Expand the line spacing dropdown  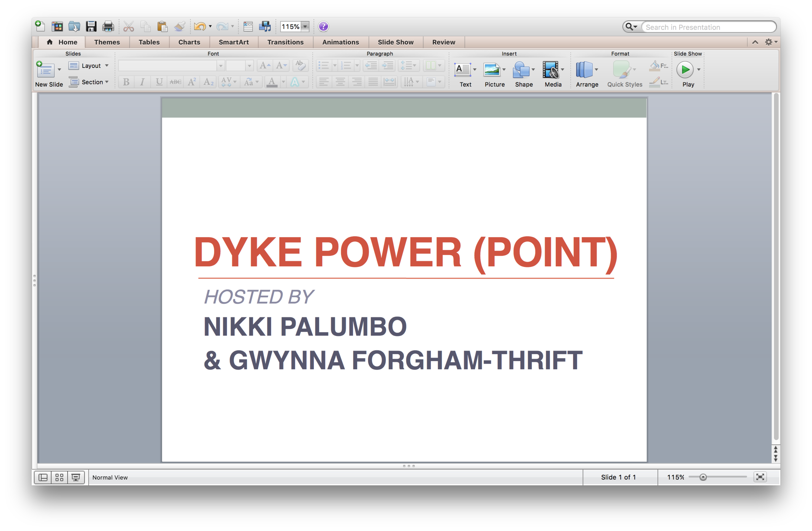[x=408, y=66]
